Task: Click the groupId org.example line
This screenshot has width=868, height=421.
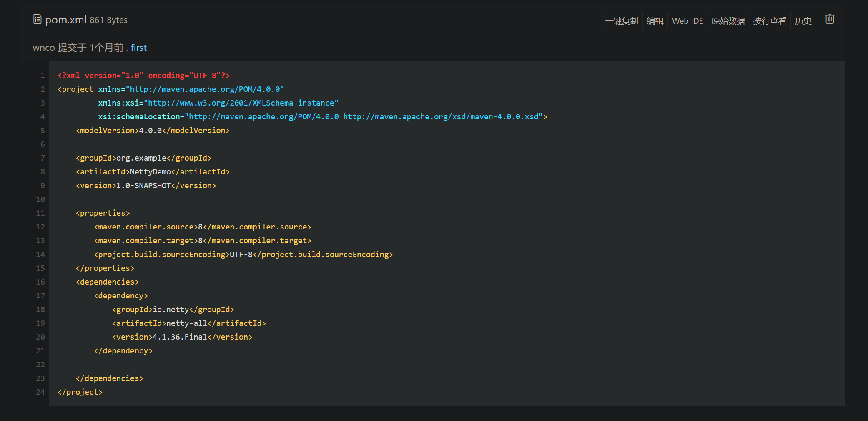Action: pyautogui.click(x=144, y=158)
